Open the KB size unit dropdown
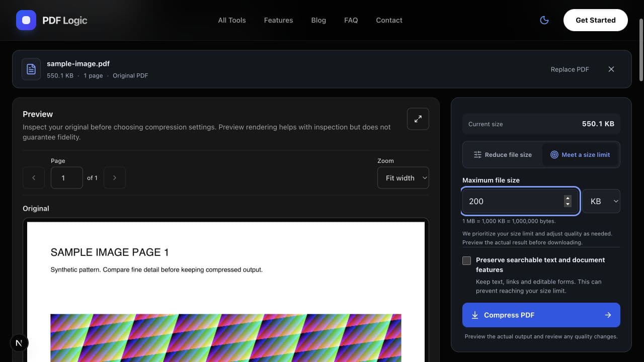644x362 pixels. pos(601,201)
